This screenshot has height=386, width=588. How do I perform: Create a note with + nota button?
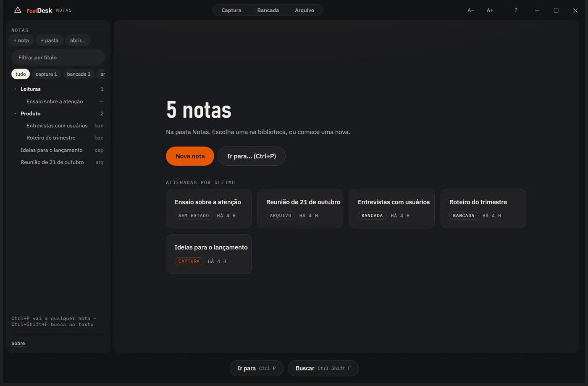tap(21, 40)
